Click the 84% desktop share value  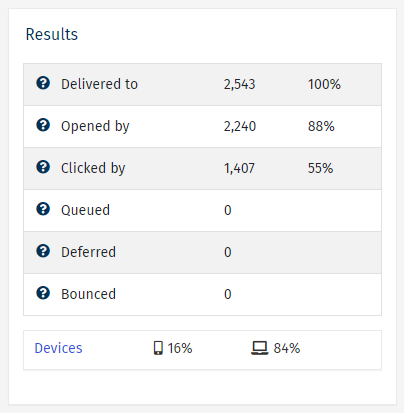pos(287,348)
